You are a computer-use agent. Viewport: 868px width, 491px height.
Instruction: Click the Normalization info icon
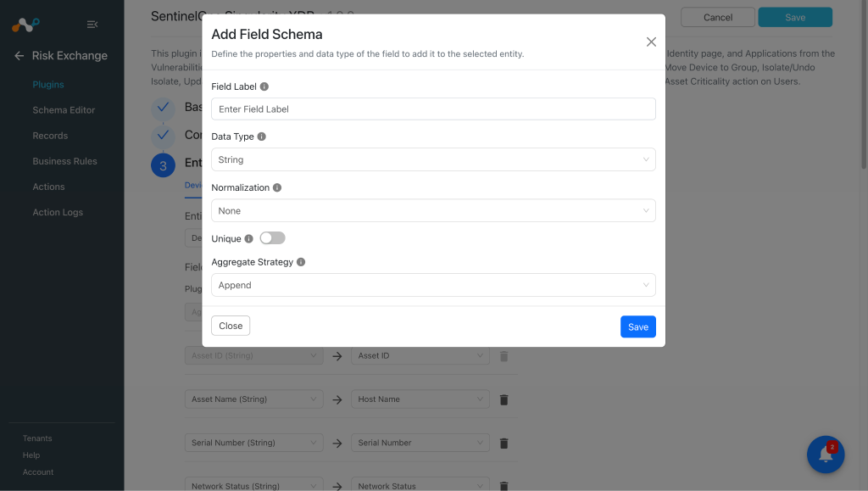click(x=277, y=187)
